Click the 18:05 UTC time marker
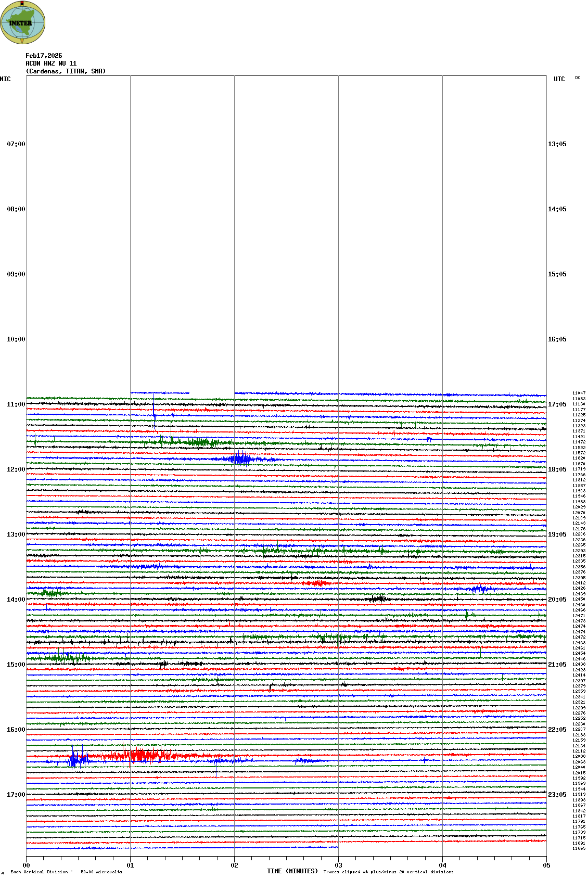Viewport: 588px width, 879px height. click(x=557, y=469)
